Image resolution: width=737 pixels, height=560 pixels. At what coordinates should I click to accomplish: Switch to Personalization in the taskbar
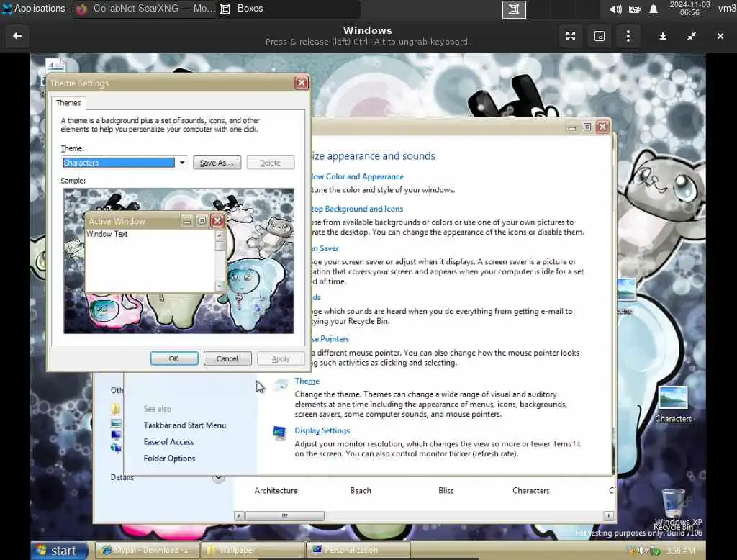point(358,550)
